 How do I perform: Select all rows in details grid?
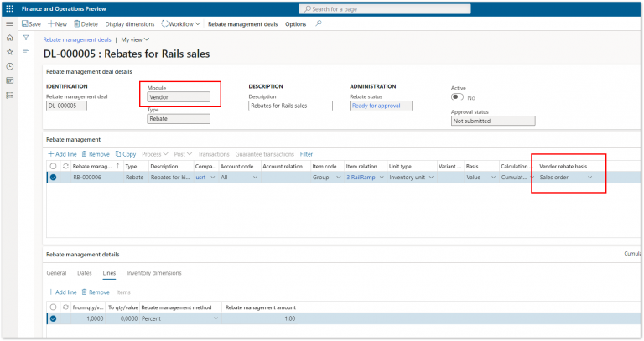pos(53,307)
